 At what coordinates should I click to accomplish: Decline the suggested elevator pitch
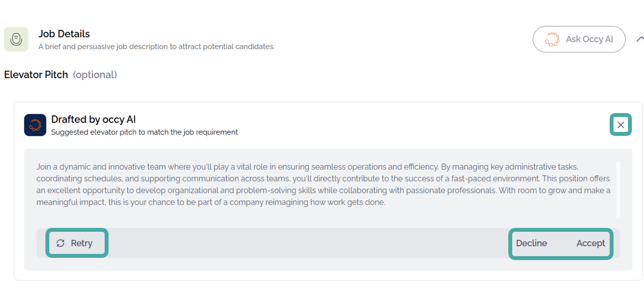[x=531, y=243]
